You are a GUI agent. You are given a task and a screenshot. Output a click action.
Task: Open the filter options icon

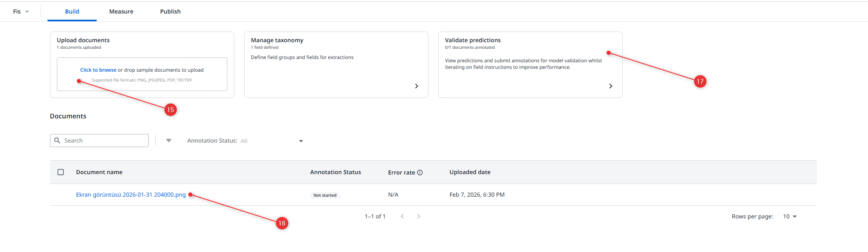[x=169, y=141]
